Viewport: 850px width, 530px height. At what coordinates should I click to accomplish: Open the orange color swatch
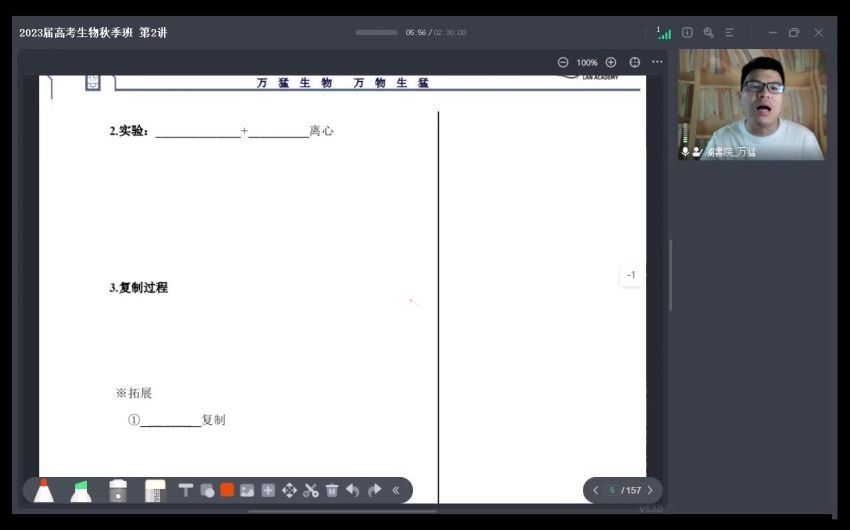(227, 490)
